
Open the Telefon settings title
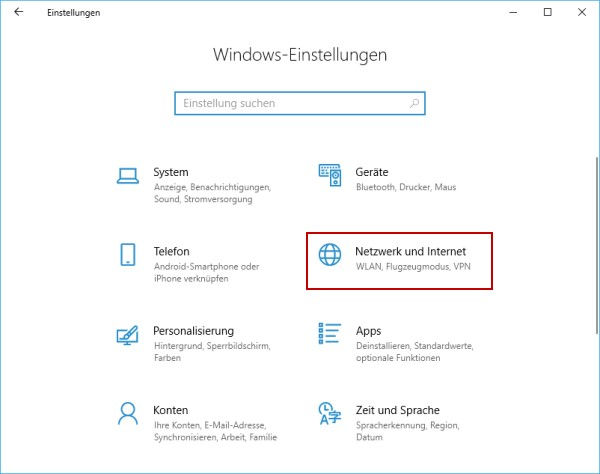click(171, 251)
